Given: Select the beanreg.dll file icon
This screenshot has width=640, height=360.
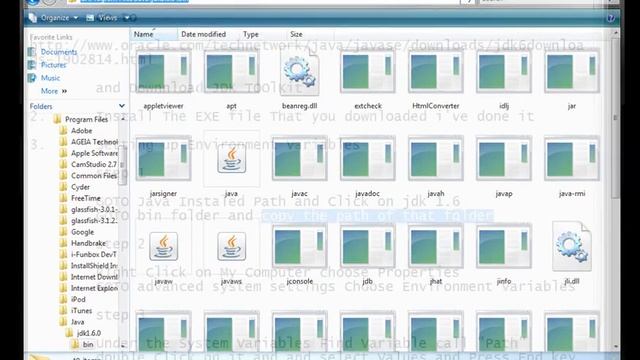Looking at the screenshot, I should click(x=300, y=72).
